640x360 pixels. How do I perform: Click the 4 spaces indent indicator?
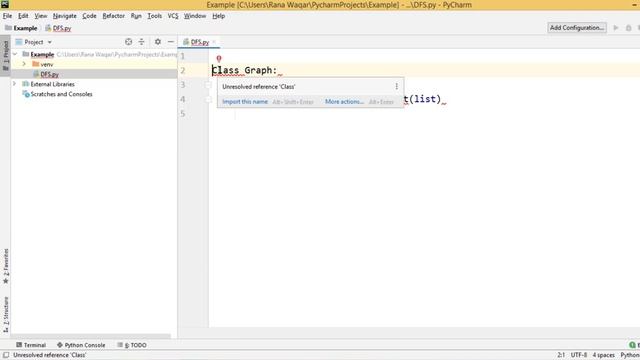(x=604, y=355)
